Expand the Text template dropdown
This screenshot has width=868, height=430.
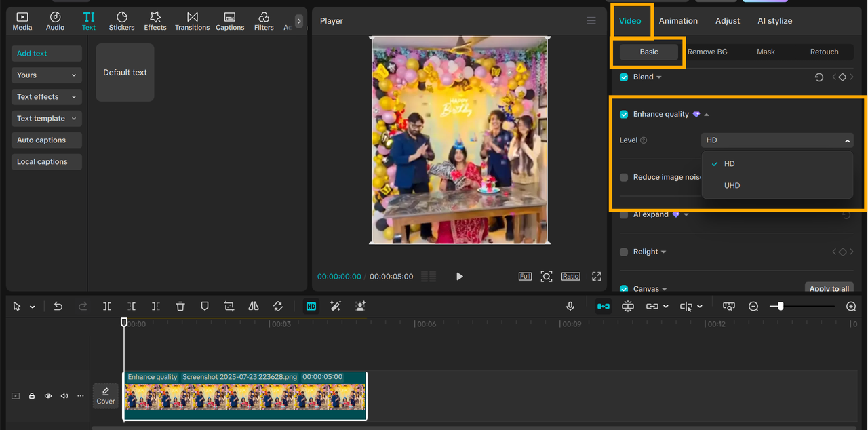point(47,119)
